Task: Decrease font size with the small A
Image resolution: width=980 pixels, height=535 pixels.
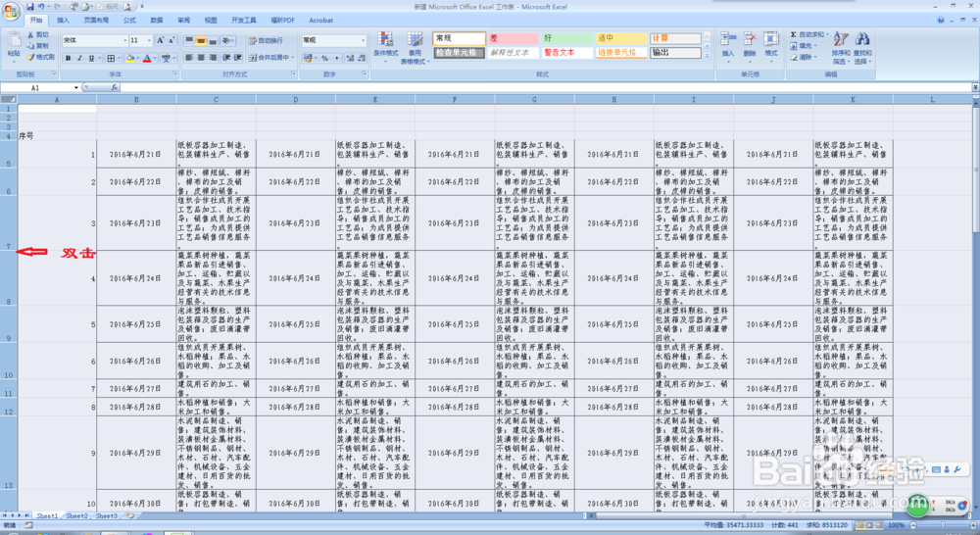Action: (171, 40)
